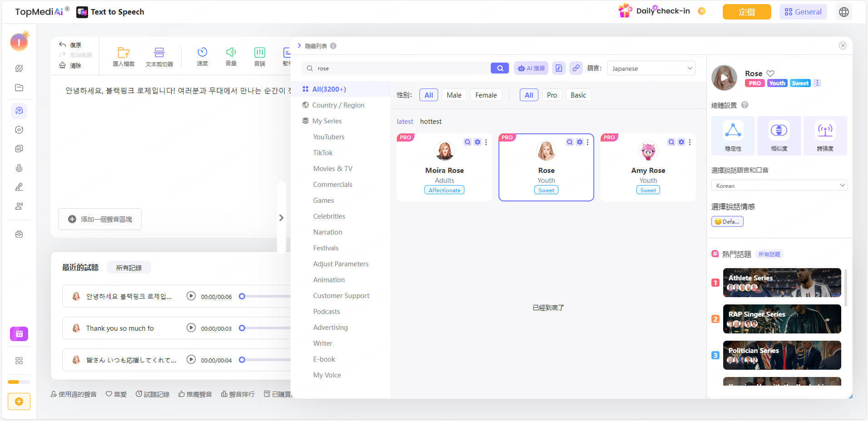Click the add a voice block button
This screenshot has height=421, width=868.
100,219
